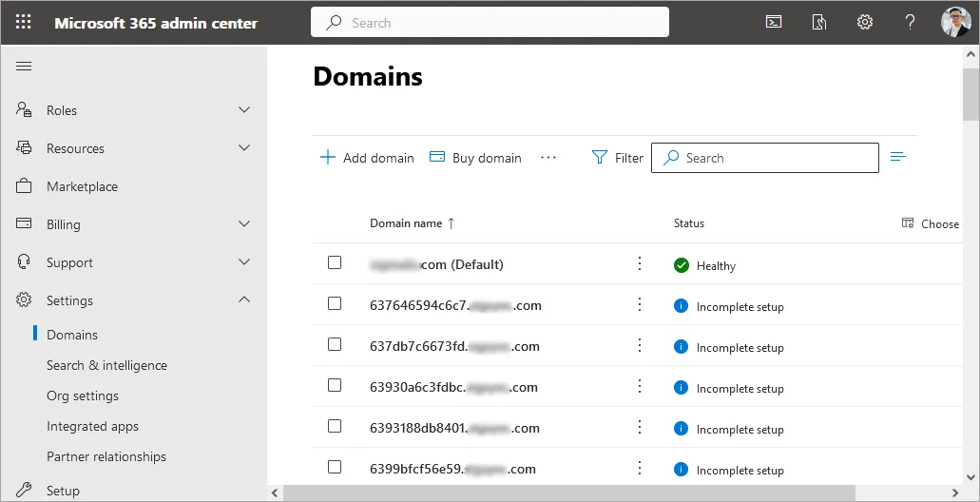Screen dimensions: 980x502
Task: Click the Buy domain button
Action: point(475,158)
